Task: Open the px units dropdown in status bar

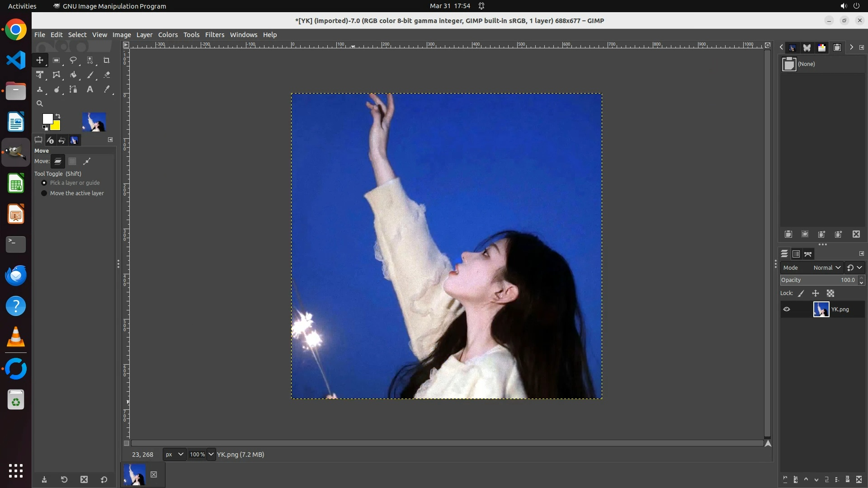Action: (x=174, y=455)
